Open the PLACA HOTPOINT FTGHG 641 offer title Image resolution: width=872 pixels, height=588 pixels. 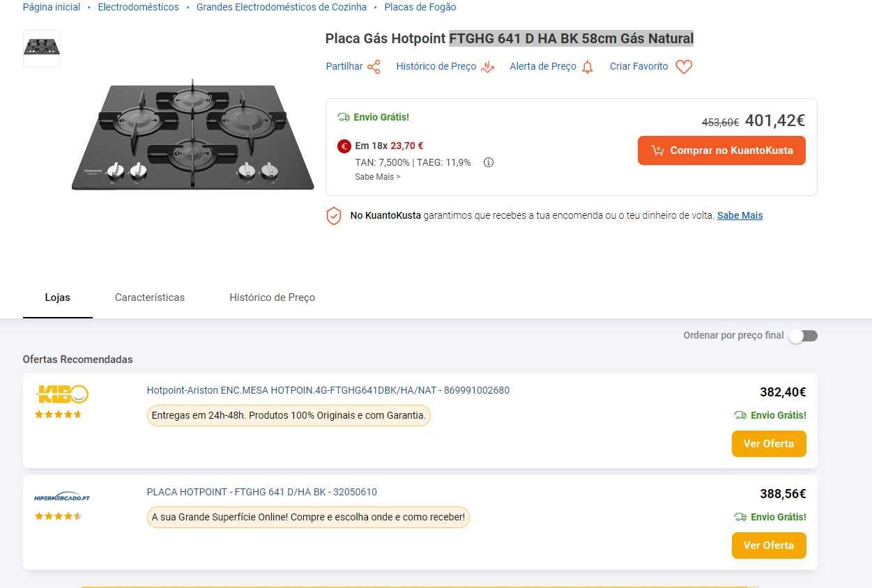262,492
